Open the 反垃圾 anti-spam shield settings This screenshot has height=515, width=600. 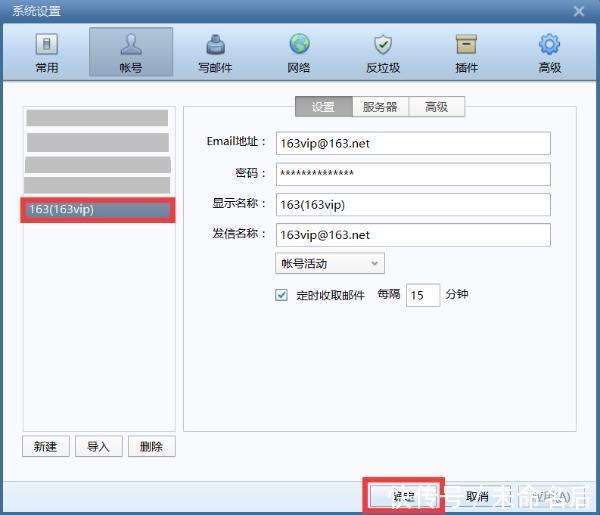[383, 52]
